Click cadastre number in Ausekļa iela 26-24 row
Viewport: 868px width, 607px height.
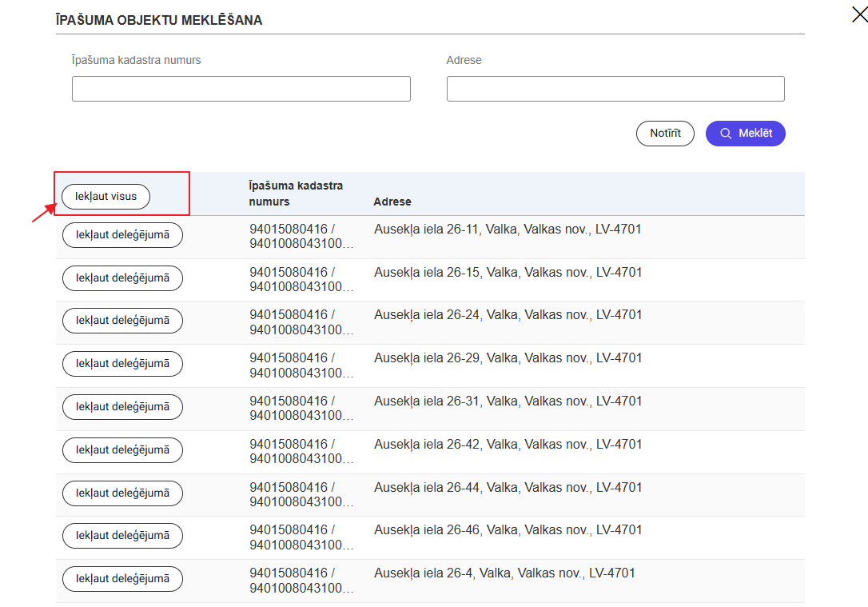coord(301,322)
